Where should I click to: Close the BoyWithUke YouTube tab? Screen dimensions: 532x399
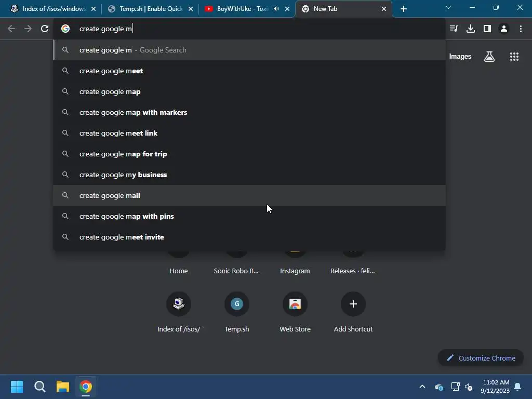[x=287, y=9]
